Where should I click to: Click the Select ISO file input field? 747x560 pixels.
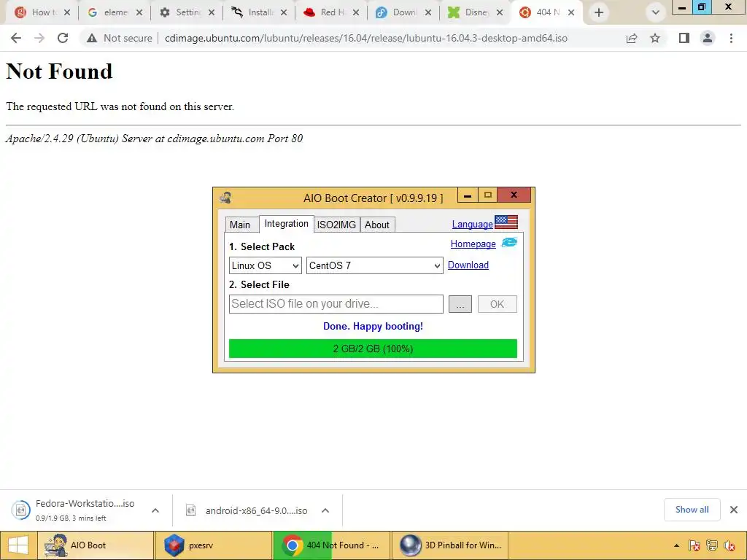[x=336, y=304]
